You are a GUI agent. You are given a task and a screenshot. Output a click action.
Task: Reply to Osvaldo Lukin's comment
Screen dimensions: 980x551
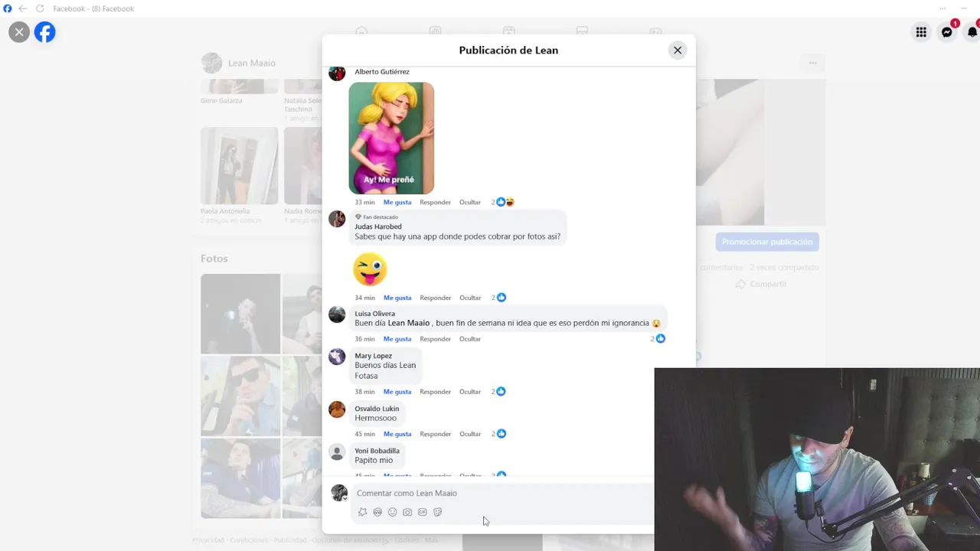pos(435,434)
